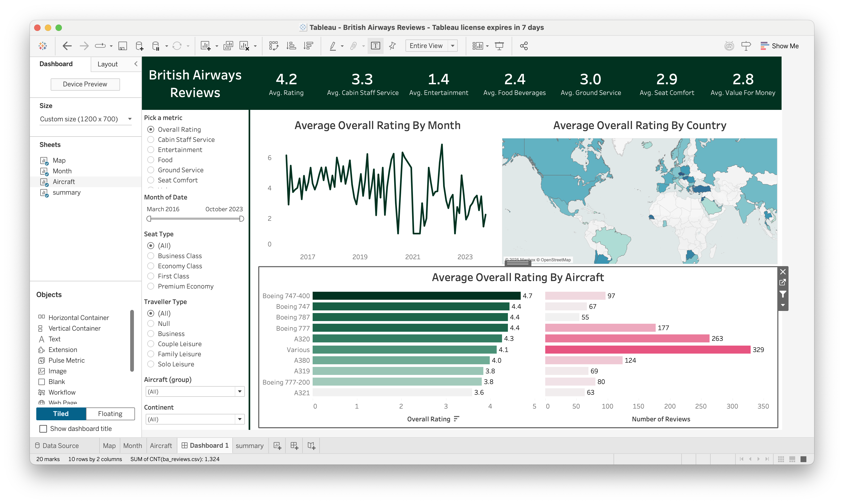844x504 pixels.
Task: Click the New Data Source icon
Action: coord(139,46)
